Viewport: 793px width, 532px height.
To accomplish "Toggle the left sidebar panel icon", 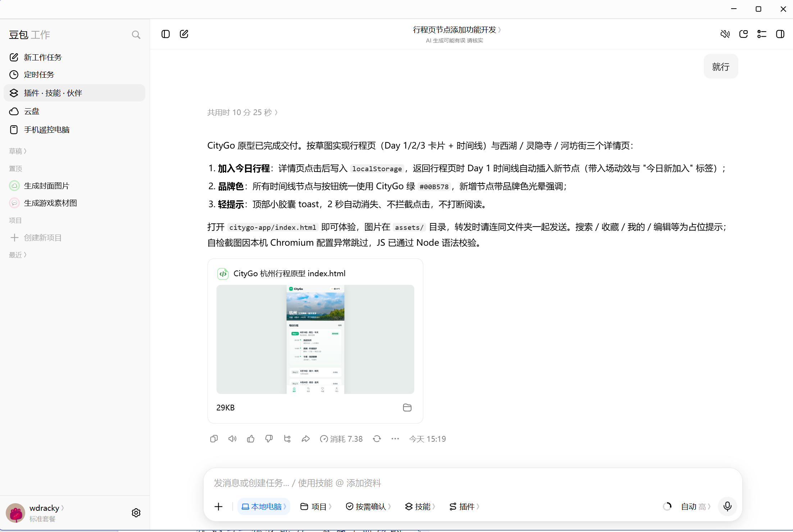I will (x=165, y=34).
